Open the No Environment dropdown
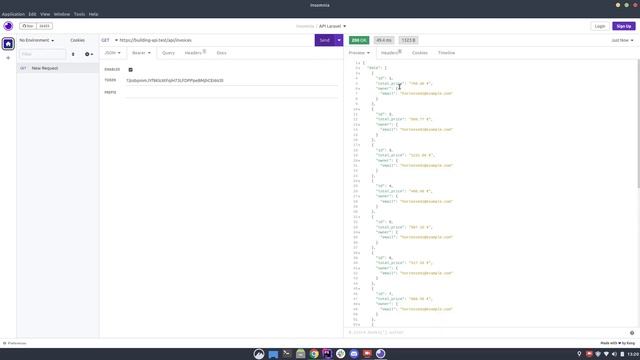This screenshot has height=360, width=640. tap(37, 40)
